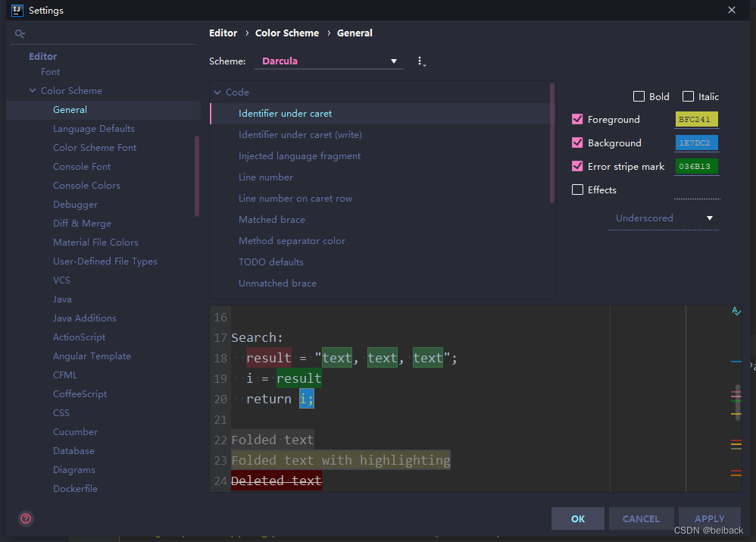
Task: Click the help question mark icon
Action: [26, 519]
